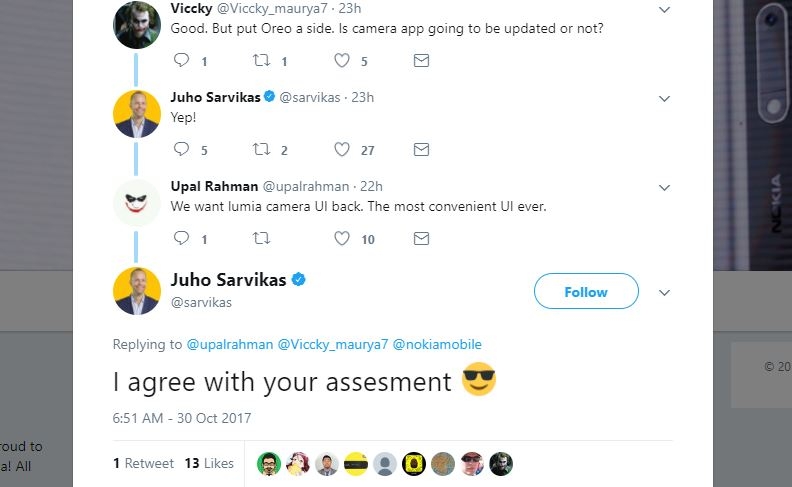Like the "Yep!" tweet with 27 likes
This screenshot has height=487, width=792.
click(342, 150)
